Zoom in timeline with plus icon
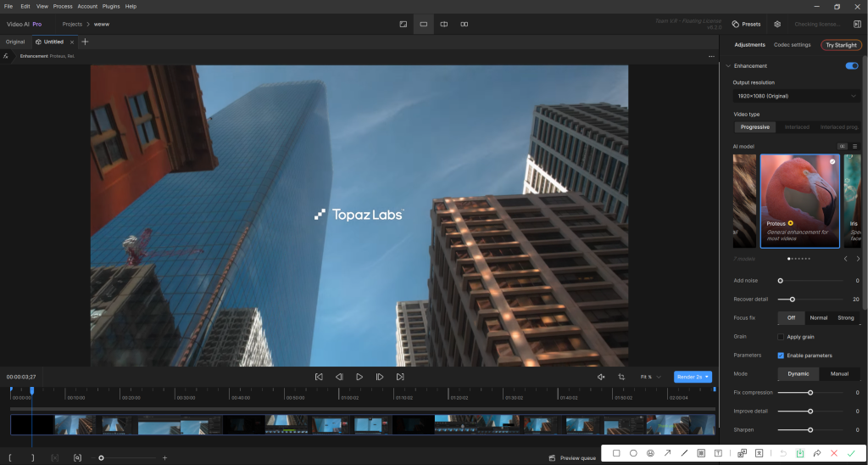Image resolution: width=868 pixels, height=465 pixels. [x=164, y=458]
